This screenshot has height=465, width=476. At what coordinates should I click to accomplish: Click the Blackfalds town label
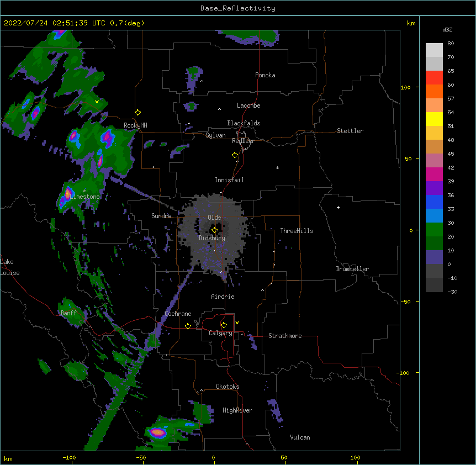coord(244,123)
